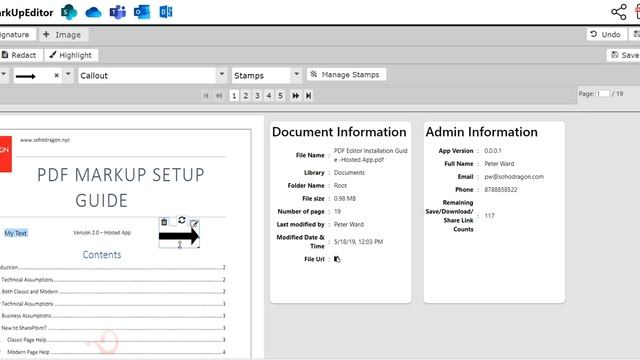Select the black arrow annotation

click(179, 236)
